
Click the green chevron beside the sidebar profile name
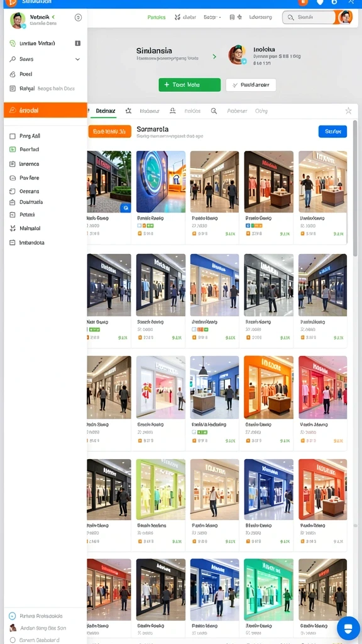[53, 17]
